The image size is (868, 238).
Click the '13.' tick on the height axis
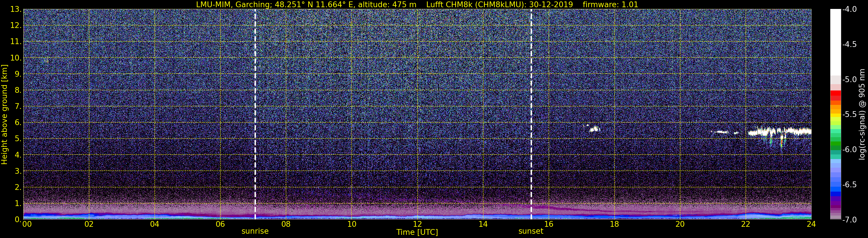(16, 10)
